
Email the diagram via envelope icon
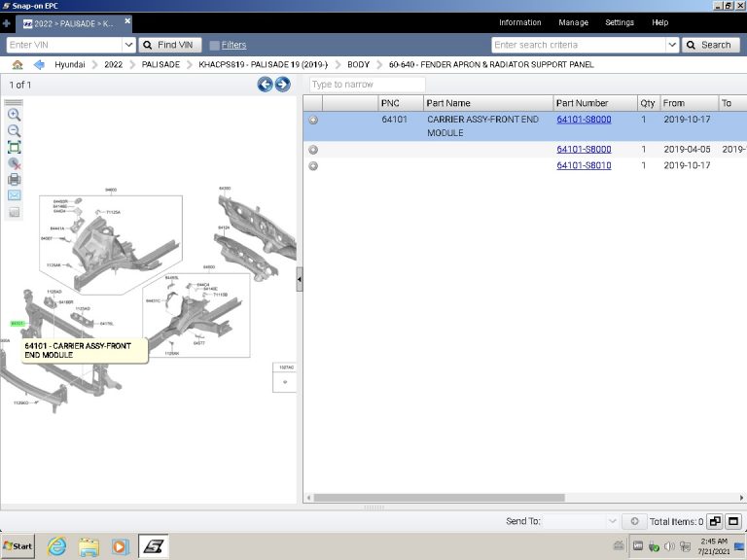[x=14, y=195]
